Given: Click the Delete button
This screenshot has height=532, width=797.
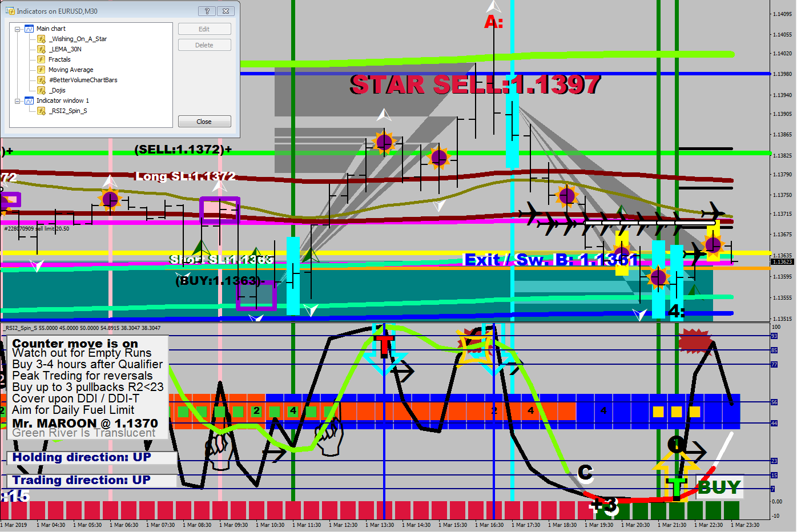Looking at the screenshot, I should (204, 45).
